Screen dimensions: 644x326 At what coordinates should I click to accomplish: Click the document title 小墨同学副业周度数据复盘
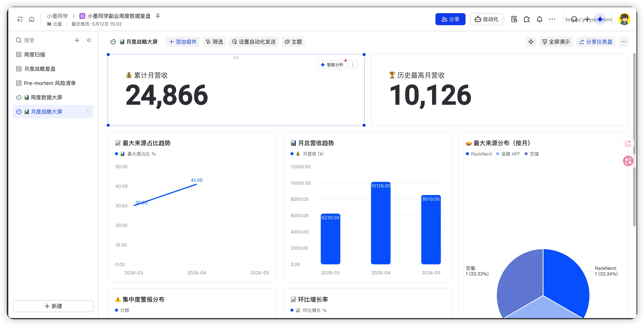pyautogui.click(x=119, y=16)
